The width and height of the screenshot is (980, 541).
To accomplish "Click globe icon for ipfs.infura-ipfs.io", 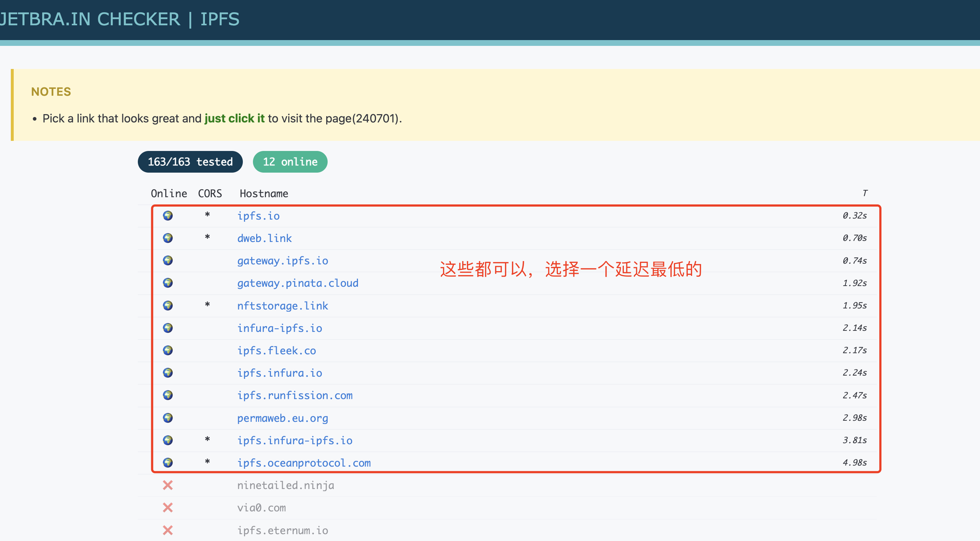I will click(168, 440).
